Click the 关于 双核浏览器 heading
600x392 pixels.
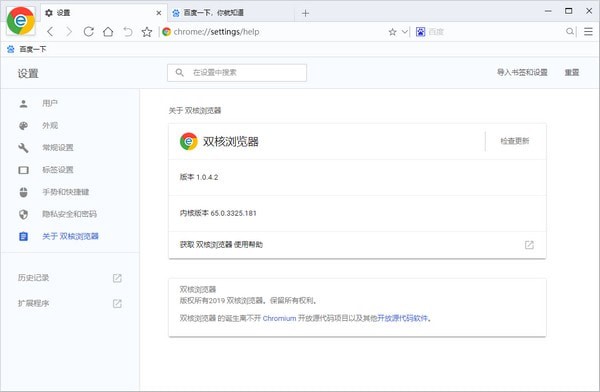[195, 111]
